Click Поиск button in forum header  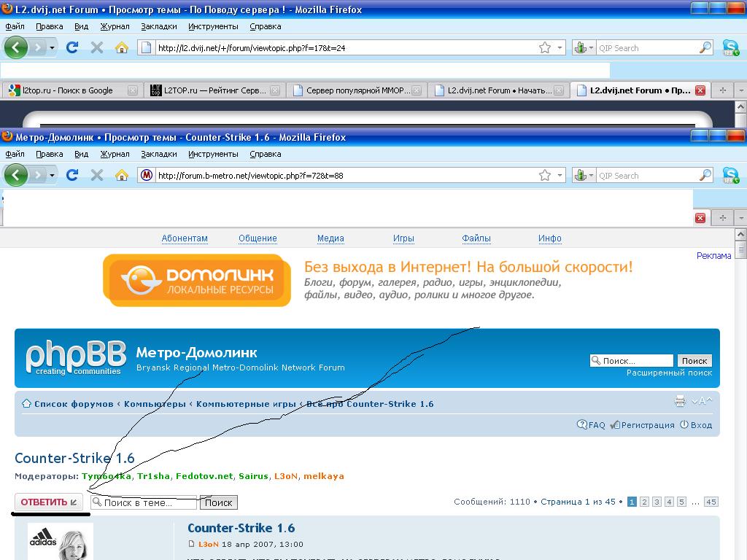click(x=694, y=360)
